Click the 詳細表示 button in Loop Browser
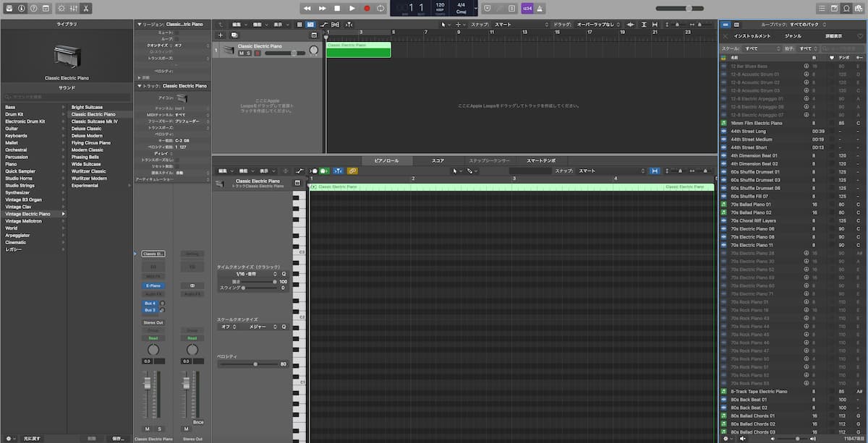Screen dimensions: 868x443 [834, 35]
